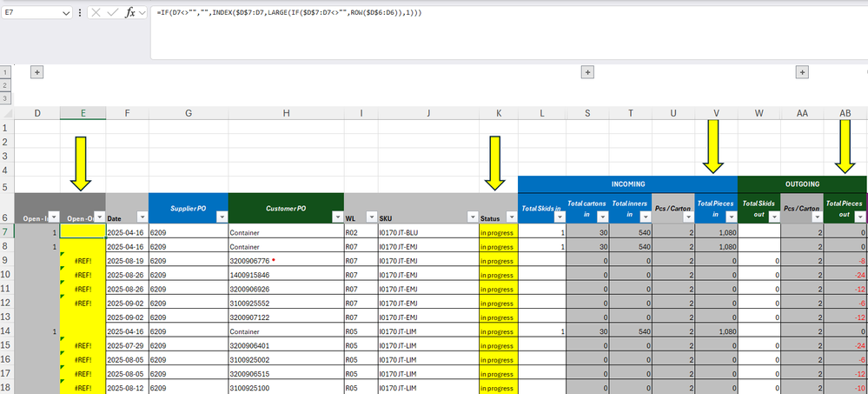This screenshot has height=394, width=868.
Task: Click the three-dot handle beside the Name Box
Action: [80, 12]
